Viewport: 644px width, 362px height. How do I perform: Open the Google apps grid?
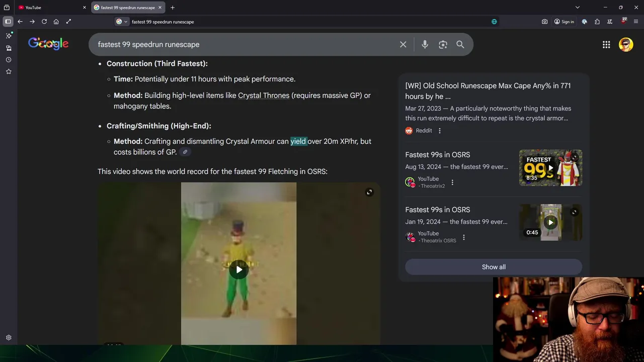click(606, 45)
